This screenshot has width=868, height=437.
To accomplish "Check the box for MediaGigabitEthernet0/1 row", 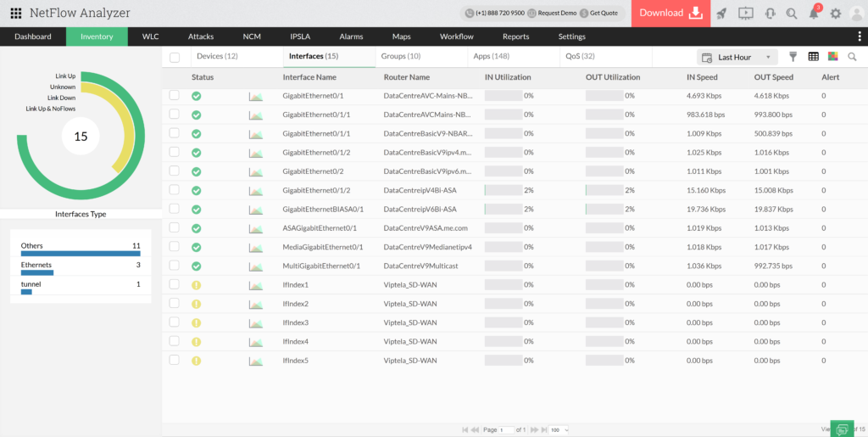I will coord(175,247).
